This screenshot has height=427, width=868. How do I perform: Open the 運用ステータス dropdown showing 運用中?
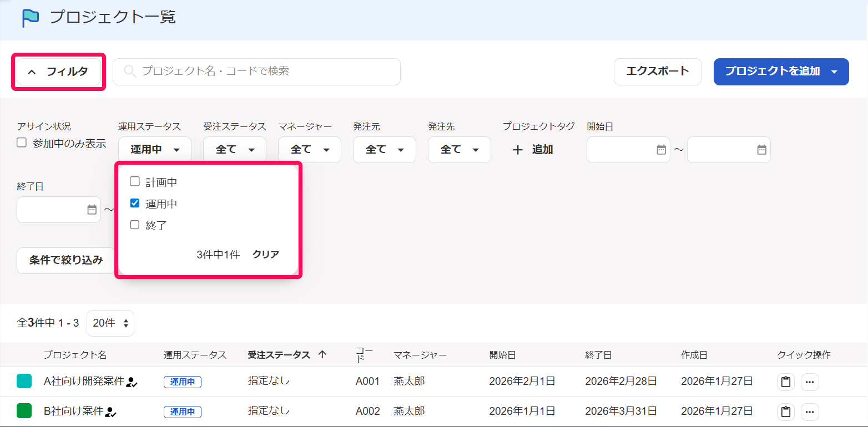click(x=154, y=150)
